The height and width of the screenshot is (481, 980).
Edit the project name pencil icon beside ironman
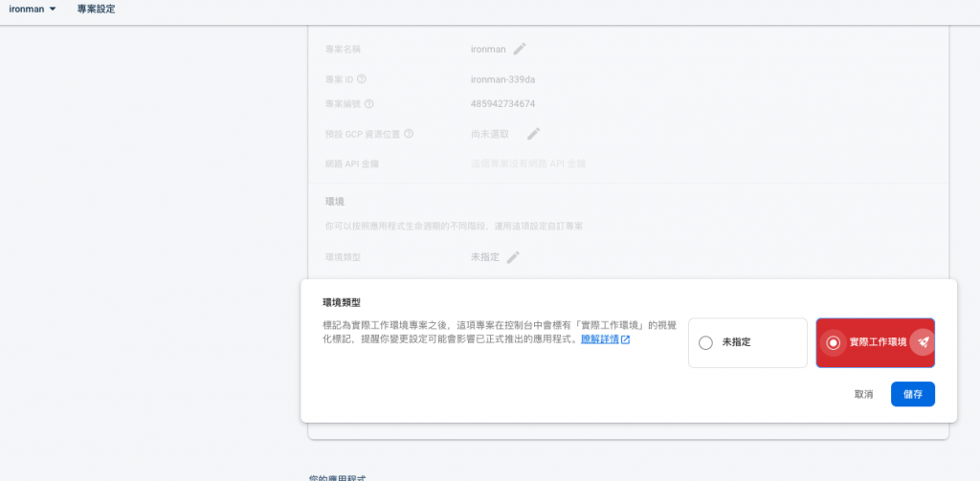click(520, 49)
